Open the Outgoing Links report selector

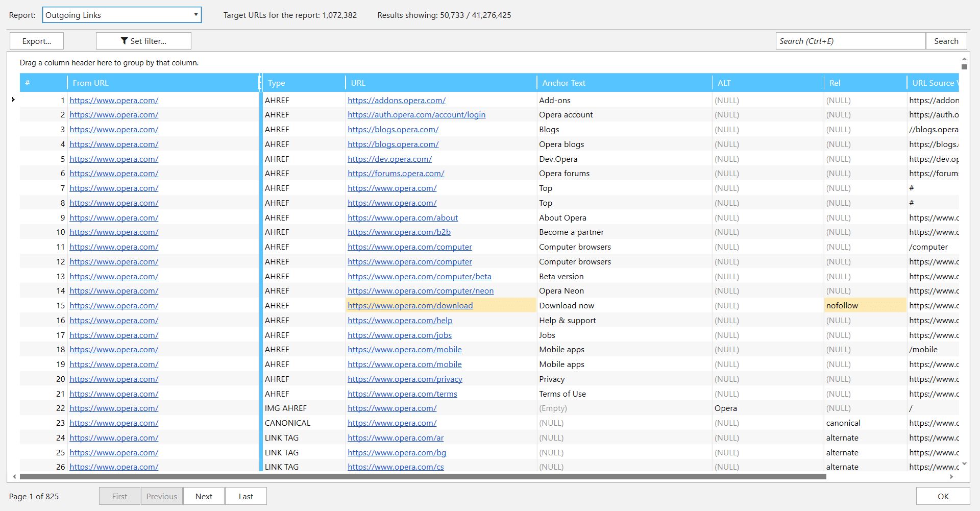point(121,15)
